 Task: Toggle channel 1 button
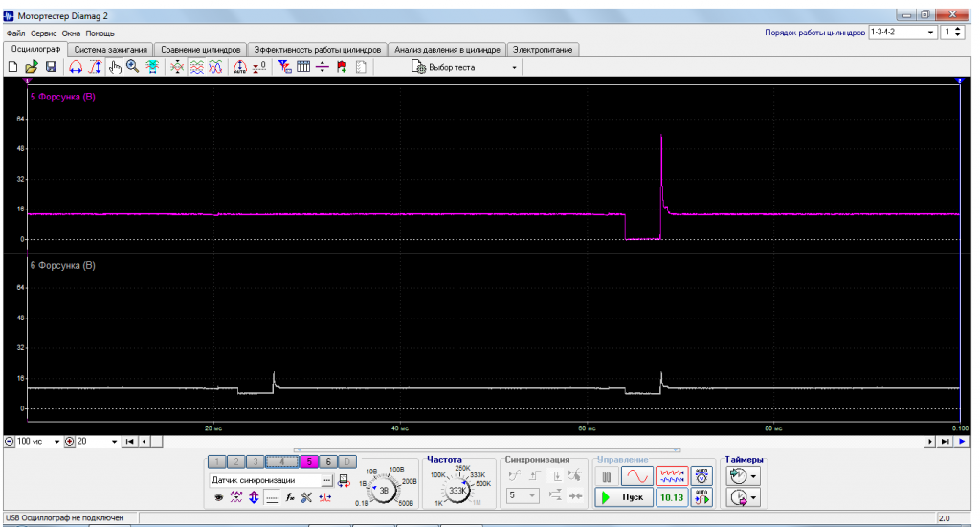217,462
